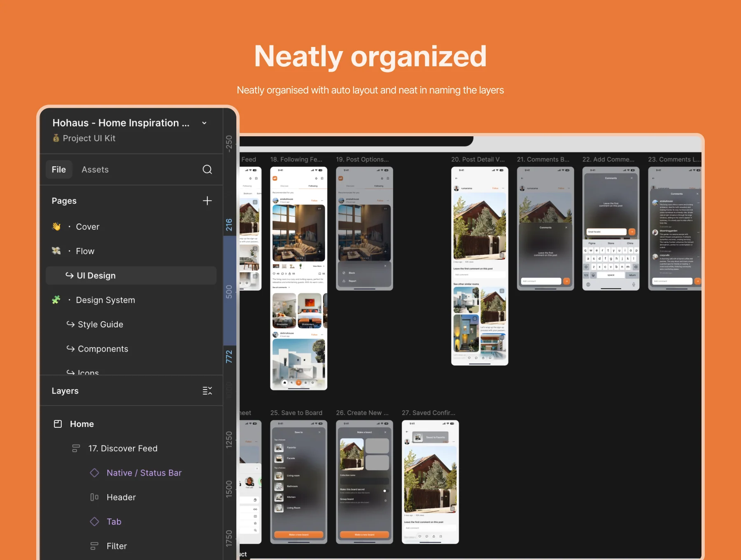Select the 17. Discover Feed frame layer
This screenshot has height=560, width=741.
pyautogui.click(x=131, y=448)
